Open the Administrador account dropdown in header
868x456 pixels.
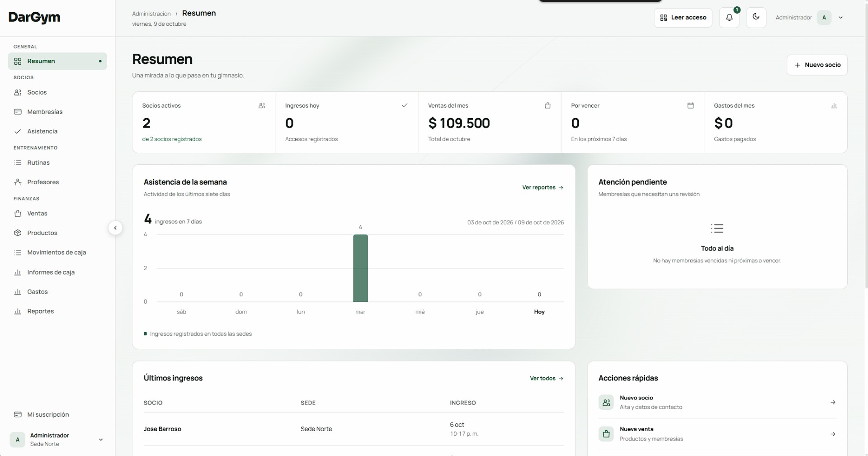809,18
